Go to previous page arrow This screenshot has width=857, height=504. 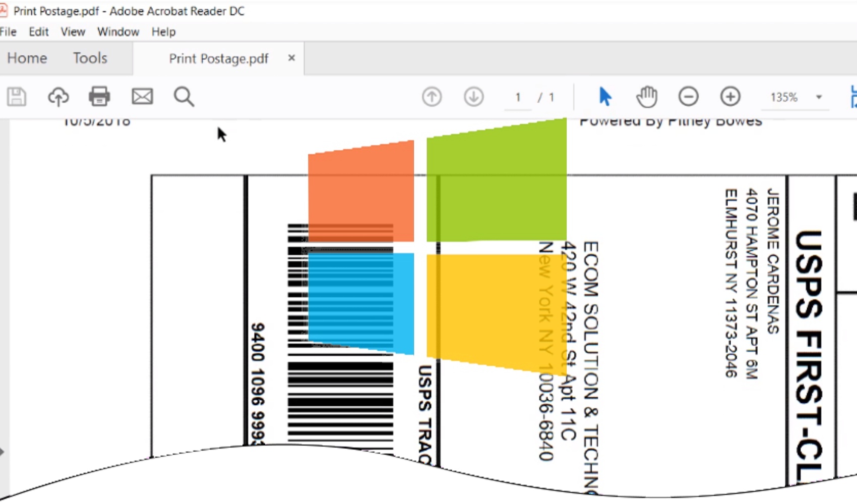point(432,97)
